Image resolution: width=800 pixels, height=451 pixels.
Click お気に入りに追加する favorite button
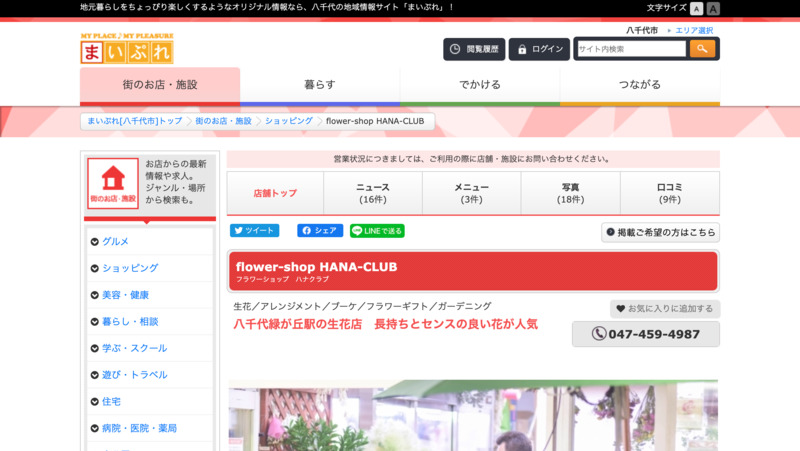click(665, 309)
